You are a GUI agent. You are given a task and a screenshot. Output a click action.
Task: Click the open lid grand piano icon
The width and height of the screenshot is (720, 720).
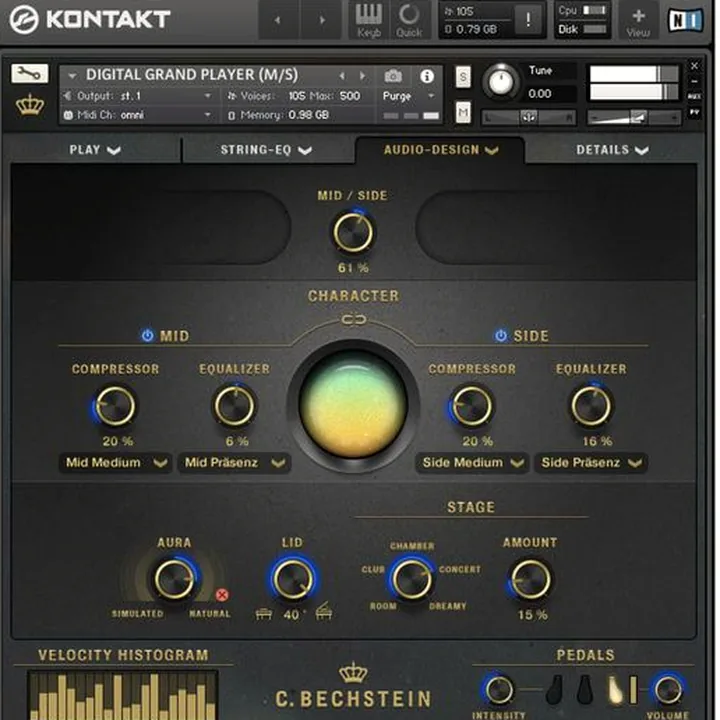(x=324, y=611)
